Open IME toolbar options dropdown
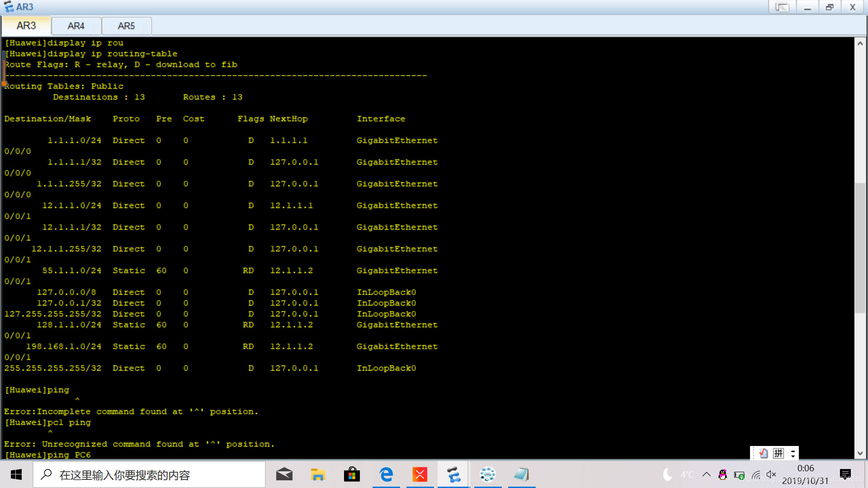Viewport: 868px width, 488px height. [793, 454]
